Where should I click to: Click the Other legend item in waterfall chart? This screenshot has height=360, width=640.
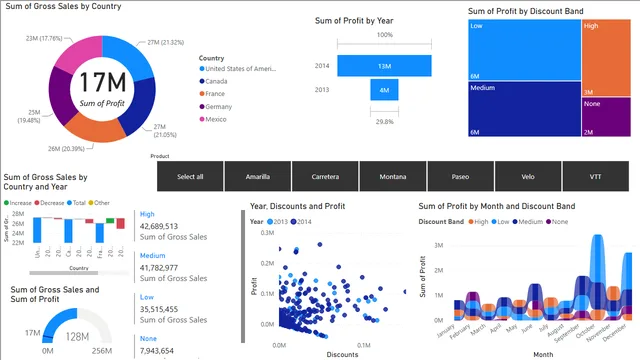click(99, 203)
